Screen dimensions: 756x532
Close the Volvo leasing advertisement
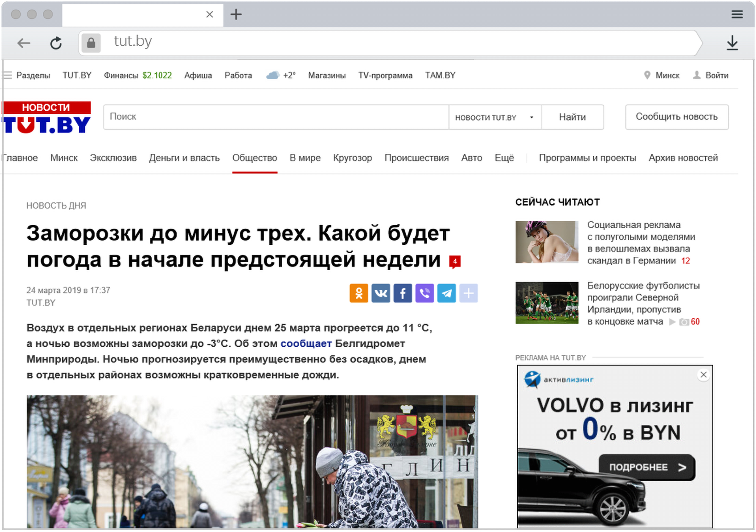point(703,375)
